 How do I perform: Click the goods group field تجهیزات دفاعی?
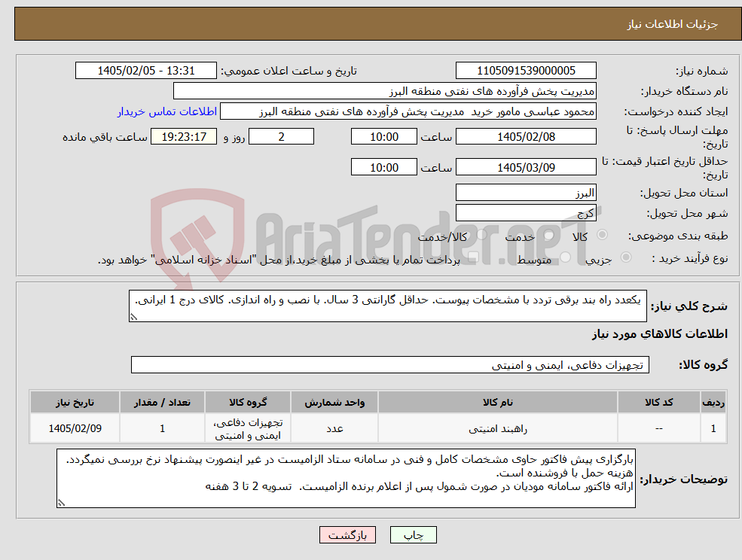390,364
